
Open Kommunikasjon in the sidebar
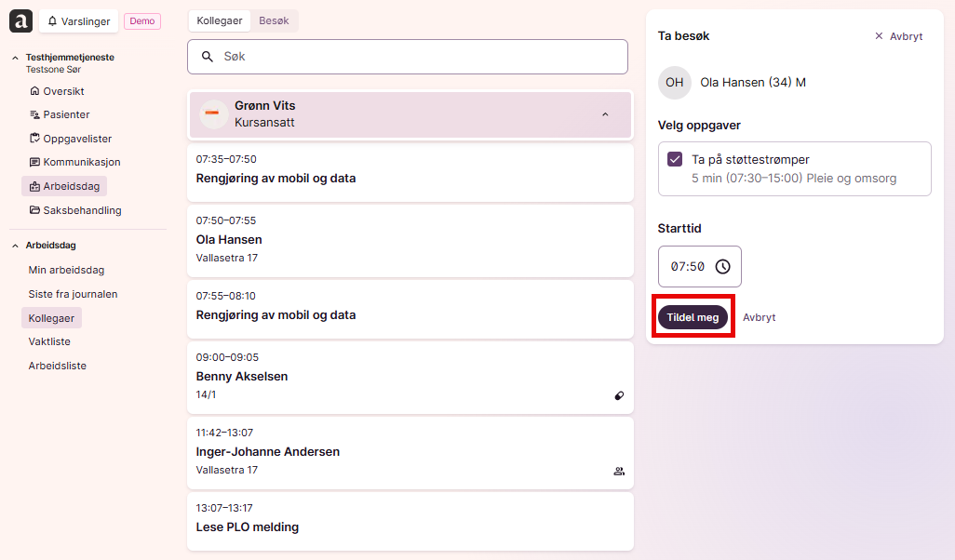click(74, 162)
